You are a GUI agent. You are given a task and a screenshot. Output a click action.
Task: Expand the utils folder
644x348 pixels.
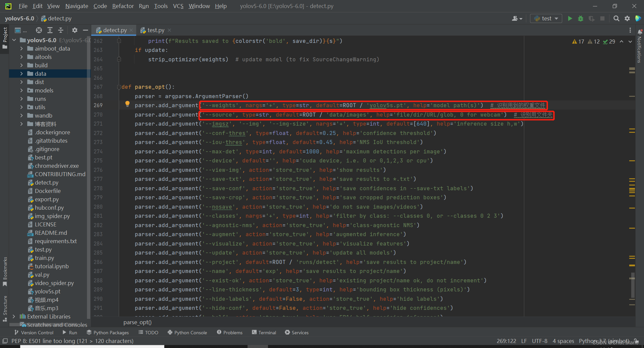(x=21, y=107)
